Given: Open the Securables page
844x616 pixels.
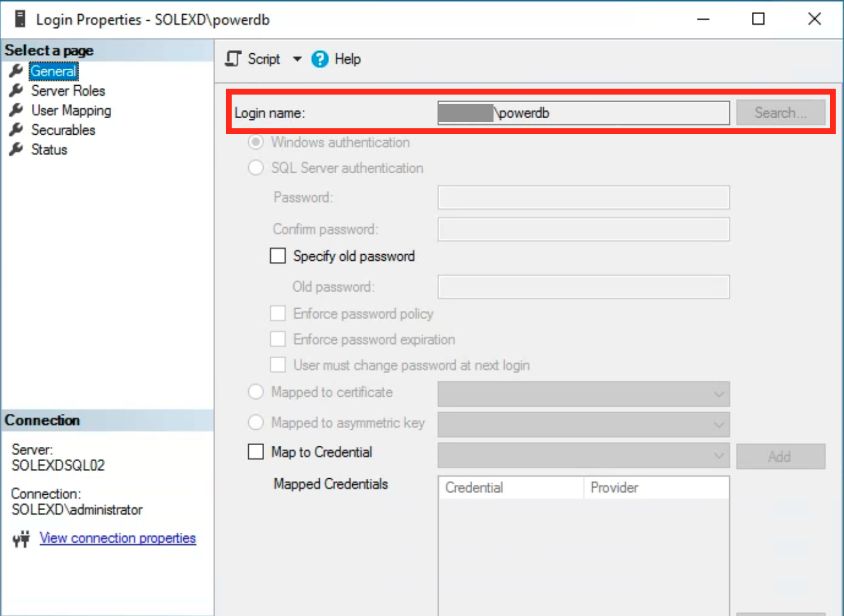Looking at the screenshot, I should point(62,129).
